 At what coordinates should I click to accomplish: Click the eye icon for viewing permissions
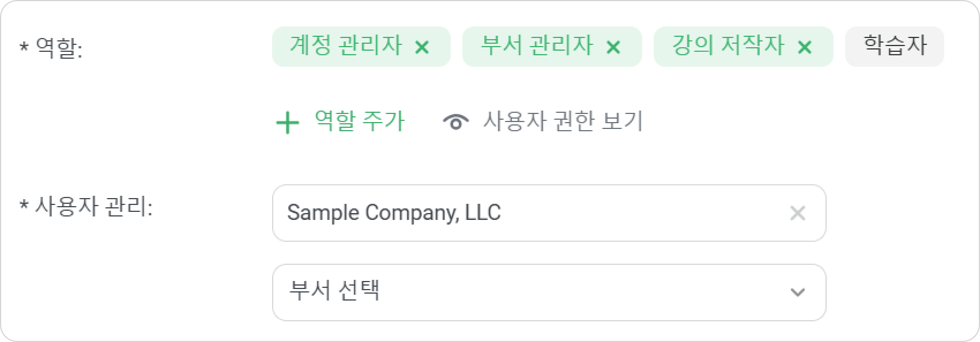455,122
